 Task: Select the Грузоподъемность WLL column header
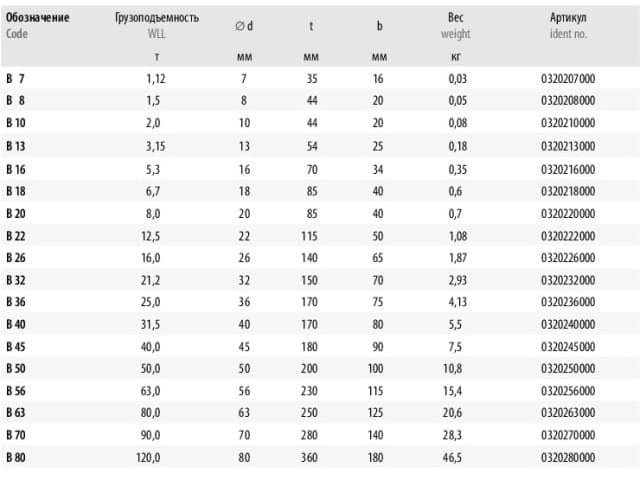coord(157,25)
